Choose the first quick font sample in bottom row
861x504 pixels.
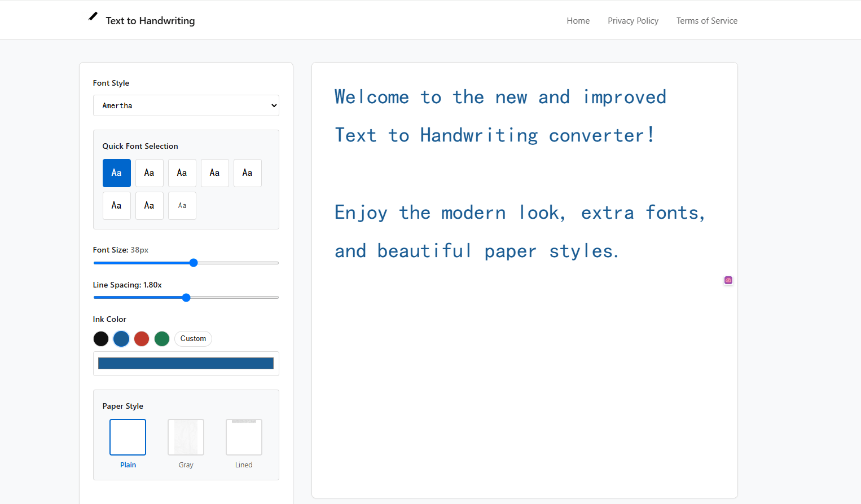tap(117, 206)
